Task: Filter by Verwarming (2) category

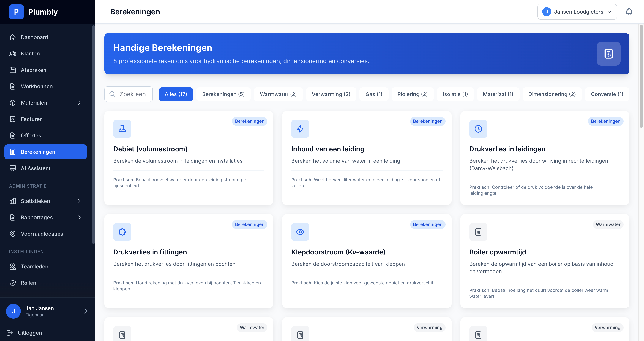Action: click(331, 94)
